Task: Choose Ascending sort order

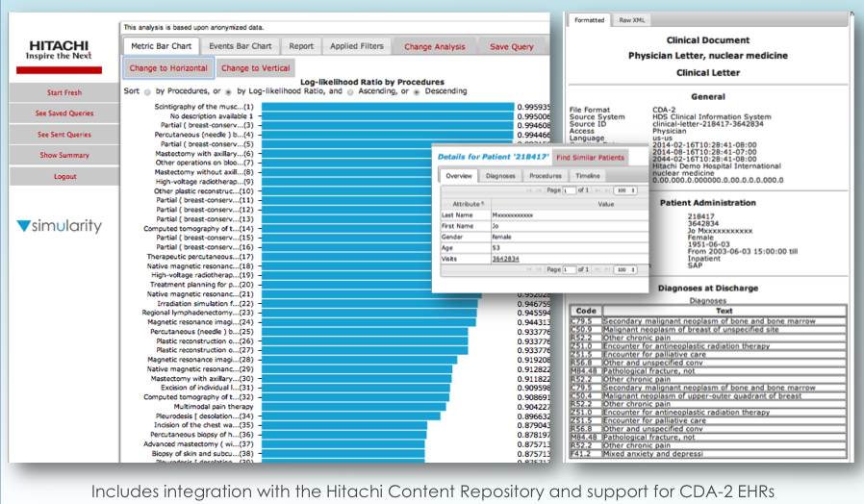Action: (350, 92)
